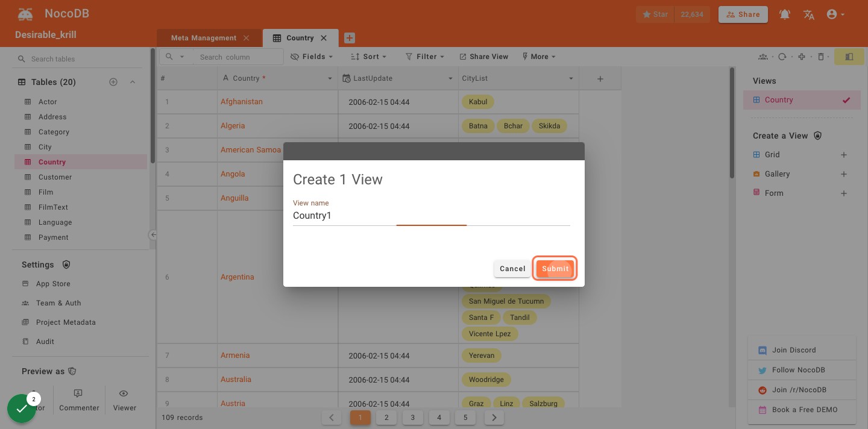Screen dimensions: 868x429
Task: Open the Filter dropdown
Action: coord(424,57)
